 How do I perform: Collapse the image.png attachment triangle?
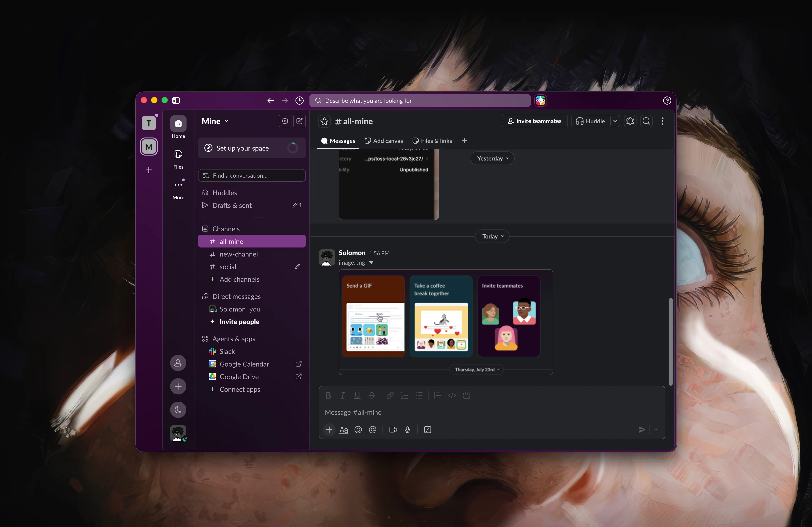click(371, 262)
